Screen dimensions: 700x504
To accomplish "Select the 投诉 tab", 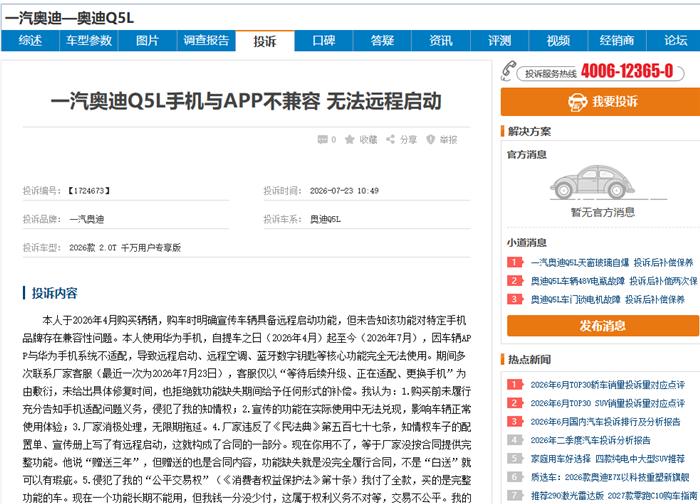I will pyautogui.click(x=265, y=41).
